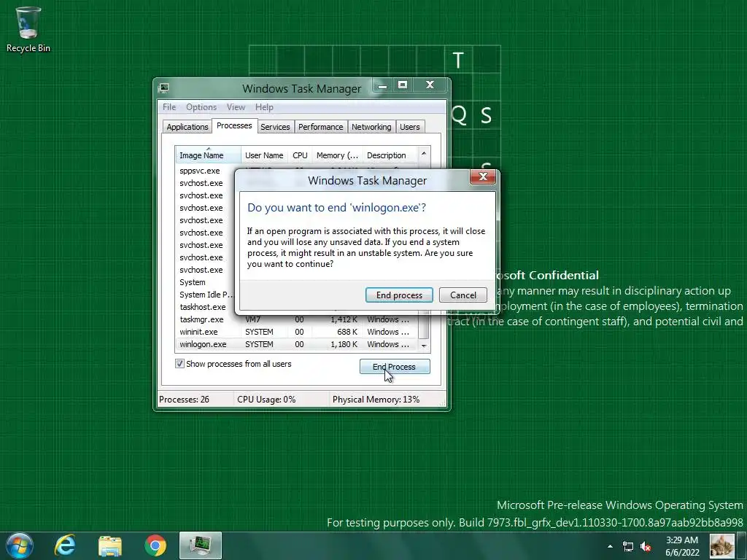Open the File menu

pyautogui.click(x=169, y=107)
